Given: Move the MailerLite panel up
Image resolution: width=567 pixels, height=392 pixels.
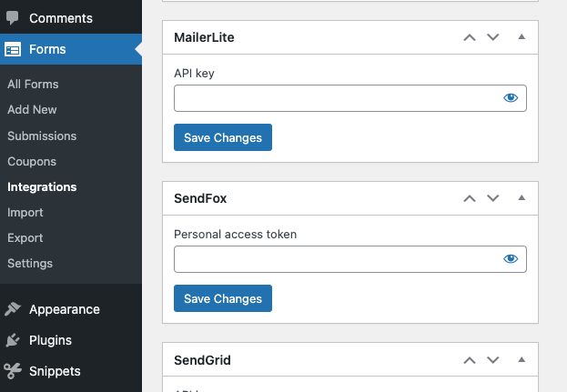Looking at the screenshot, I should (470, 37).
